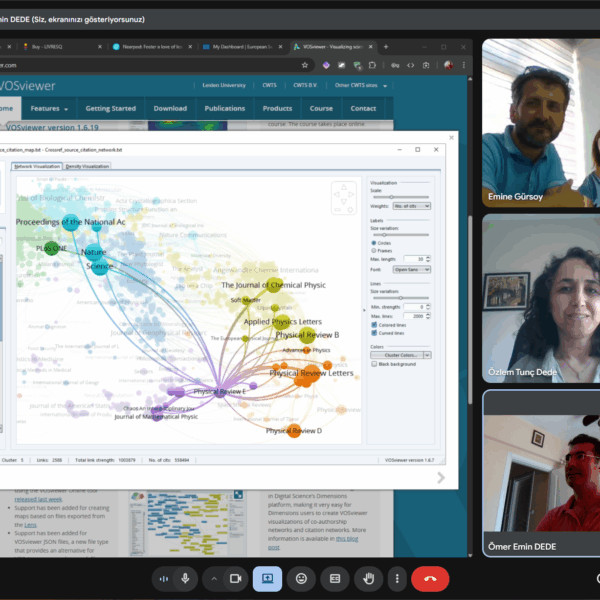Viewport: 600px width, 600px height.
Task: Enable the Black background checkbox
Action: tap(374, 364)
